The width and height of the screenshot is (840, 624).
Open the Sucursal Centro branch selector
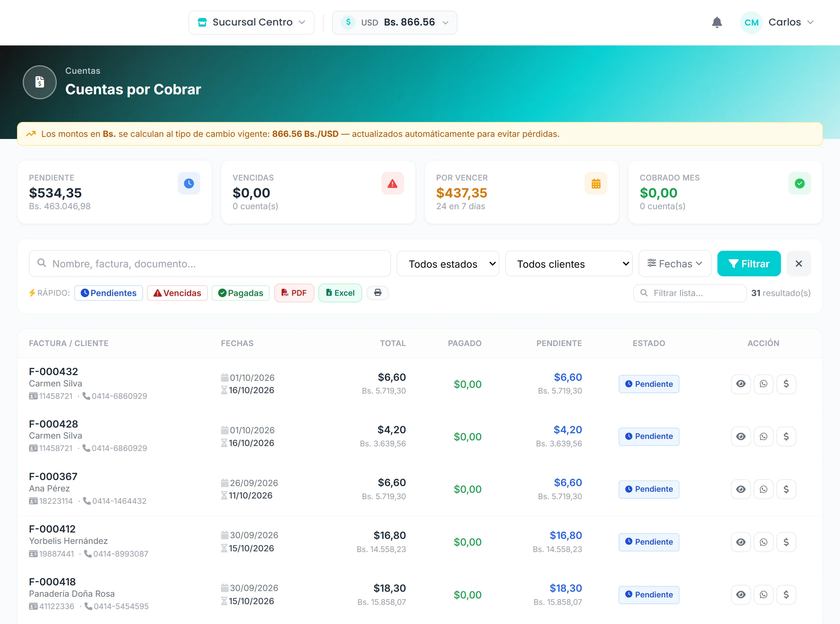[x=251, y=23]
